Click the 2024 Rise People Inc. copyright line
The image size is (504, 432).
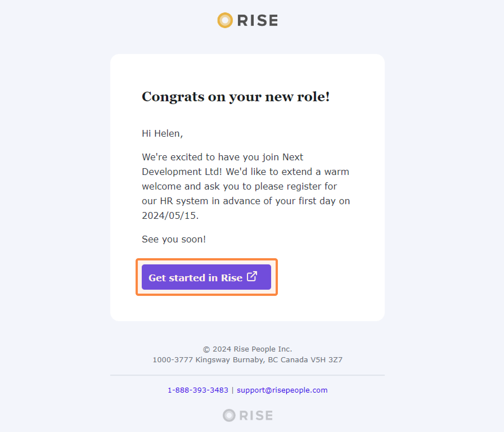tap(247, 349)
